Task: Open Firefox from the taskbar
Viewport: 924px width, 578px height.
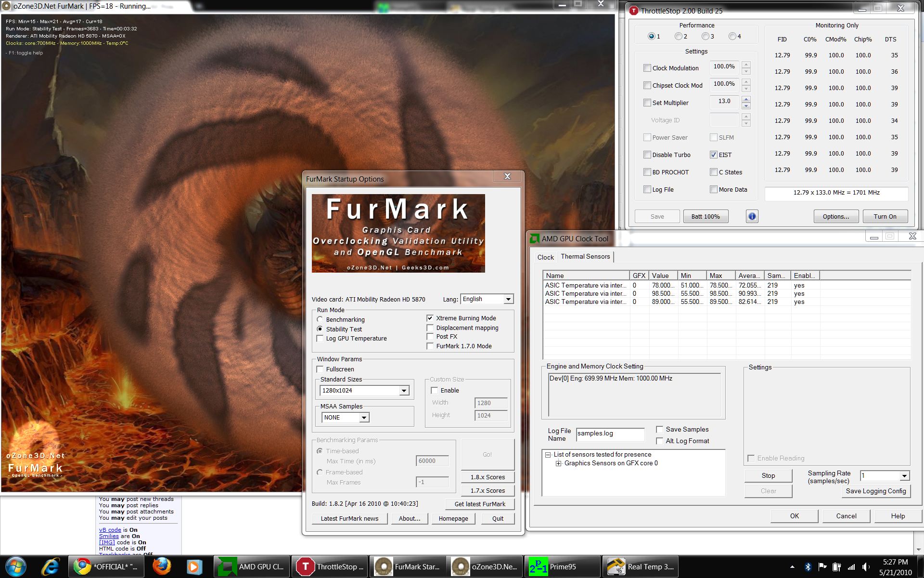Action: point(162,566)
